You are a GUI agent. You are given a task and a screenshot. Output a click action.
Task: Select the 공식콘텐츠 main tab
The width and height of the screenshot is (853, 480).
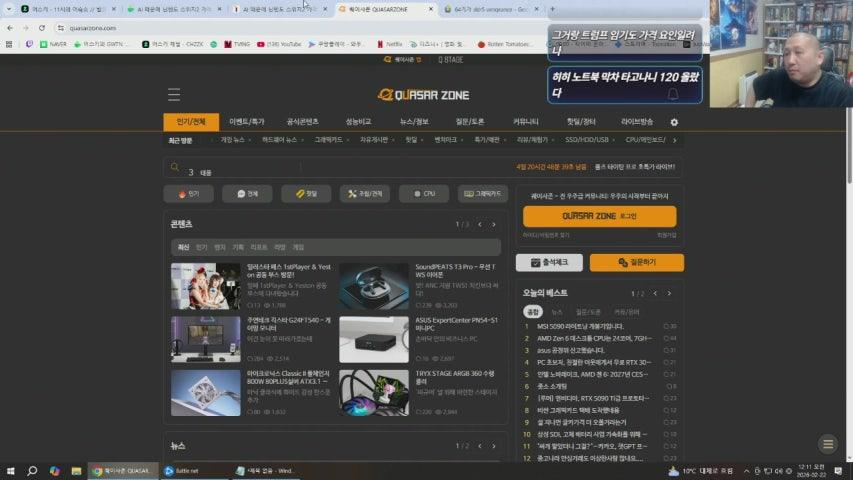point(302,122)
